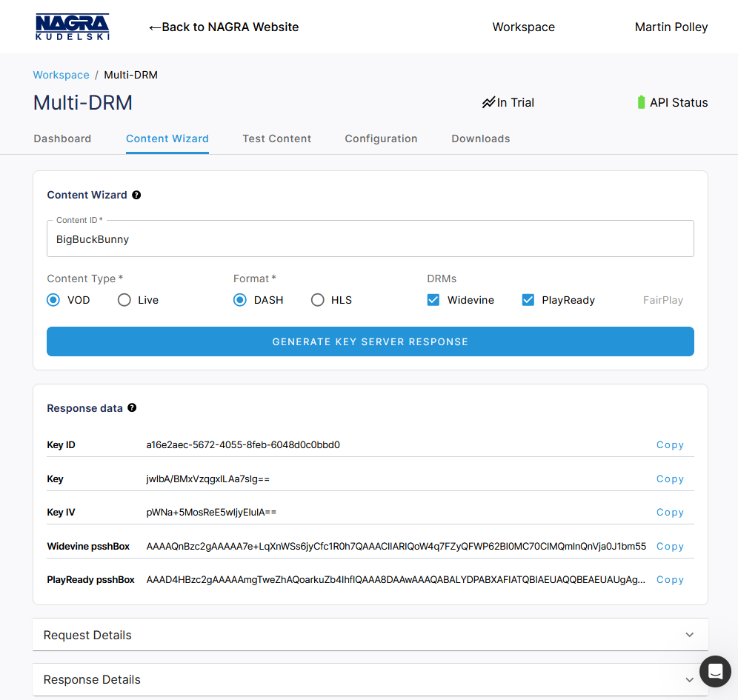Viewport: 738px width, 700px height.
Task: Select the Live content type
Action: pos(124,300)
